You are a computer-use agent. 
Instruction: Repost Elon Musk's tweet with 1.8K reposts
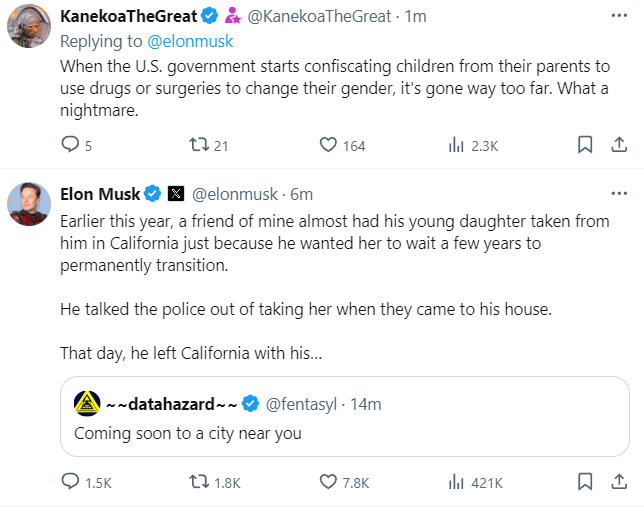[x=198, y=482]
